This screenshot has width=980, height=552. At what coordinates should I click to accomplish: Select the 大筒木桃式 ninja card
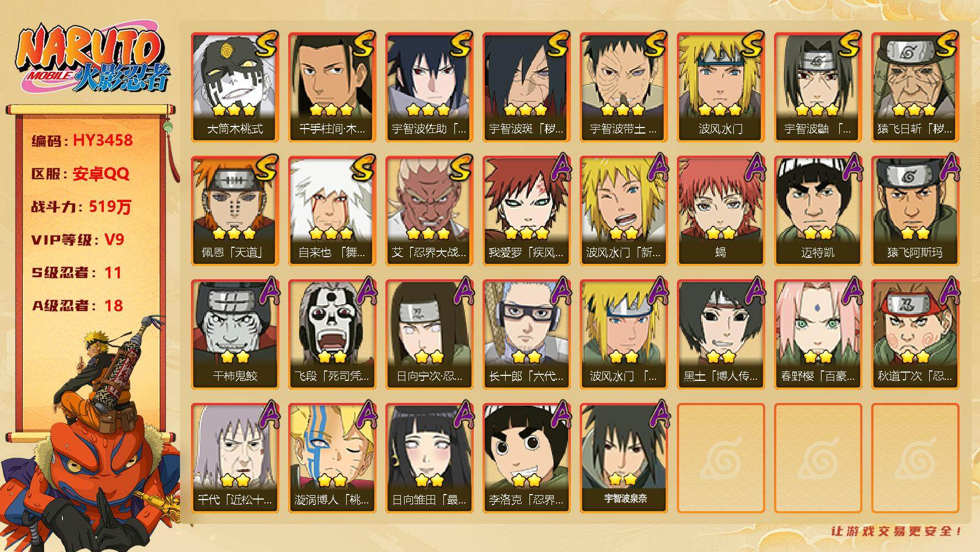235,87
